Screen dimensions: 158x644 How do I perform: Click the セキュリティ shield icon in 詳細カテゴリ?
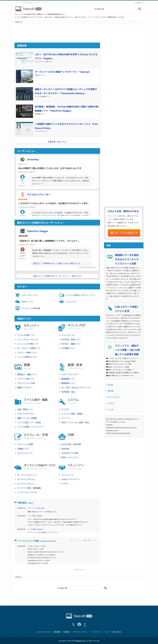point(18,327)
